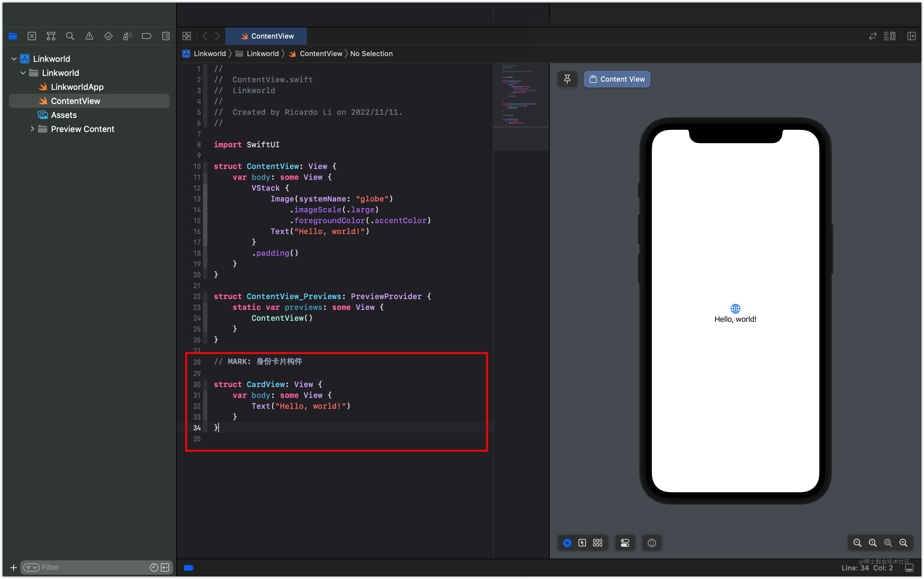The image size is (924, 579).
Task: Click line number 18 in gutter
Action: pos(197,253)
